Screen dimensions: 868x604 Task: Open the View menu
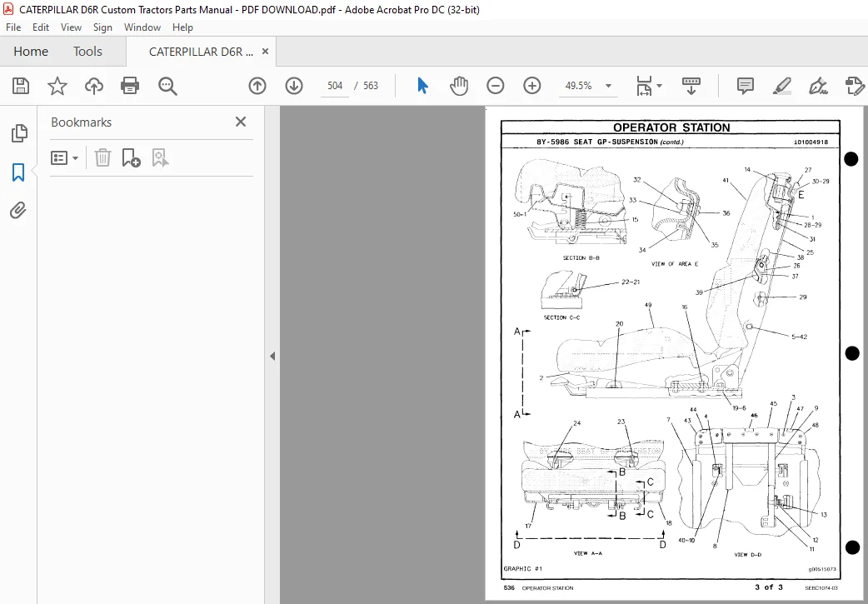point(71,27)
